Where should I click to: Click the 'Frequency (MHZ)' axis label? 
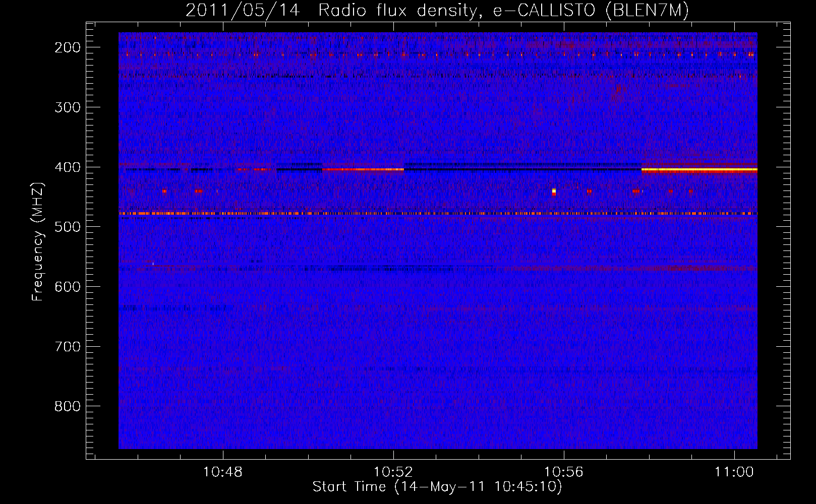(38, 241)
